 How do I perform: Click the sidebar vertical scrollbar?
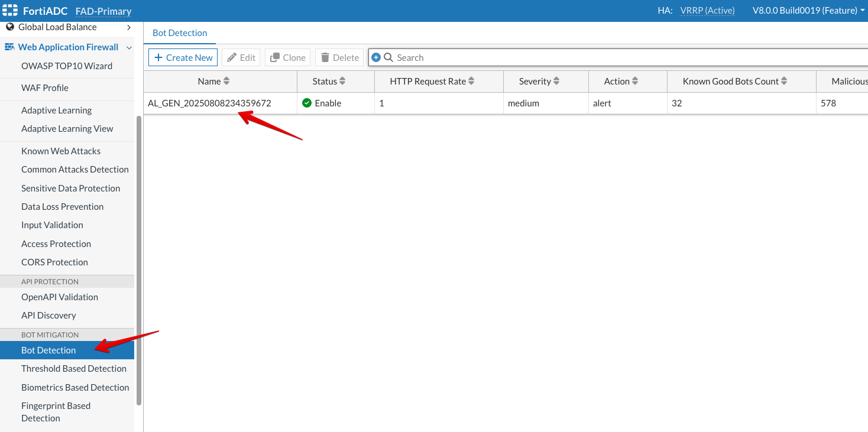pos(139,260)
